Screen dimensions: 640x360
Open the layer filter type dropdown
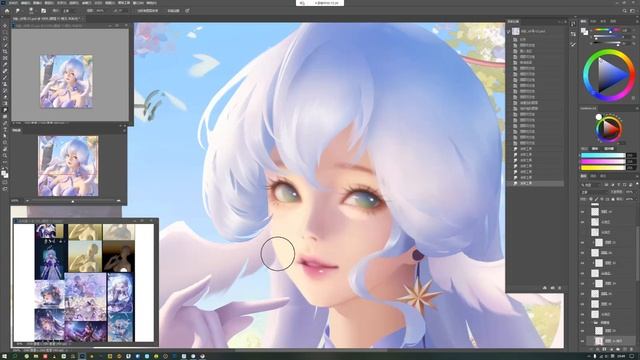click(591, 185)
